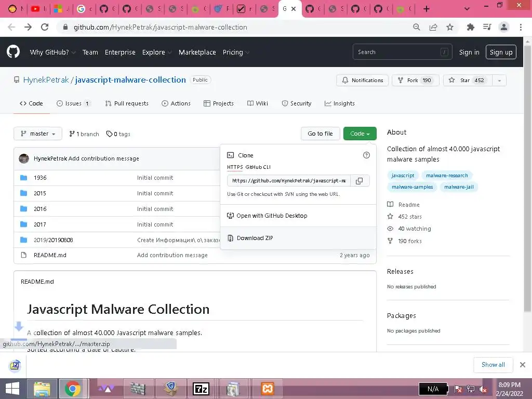Click the browser address bar URL
This screenshot has width=532, height=399.
160,27
